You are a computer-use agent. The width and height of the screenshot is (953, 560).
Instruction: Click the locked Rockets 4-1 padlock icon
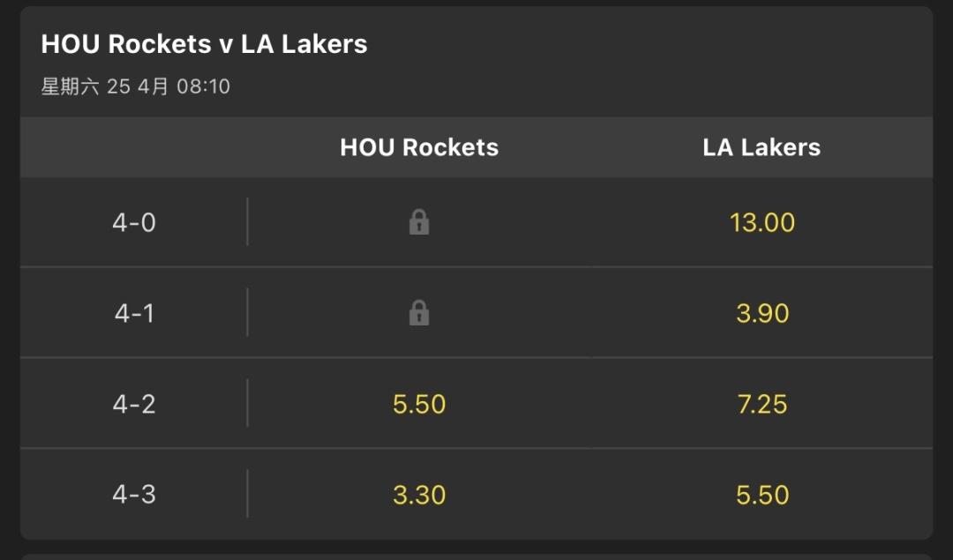coord(419,313)
